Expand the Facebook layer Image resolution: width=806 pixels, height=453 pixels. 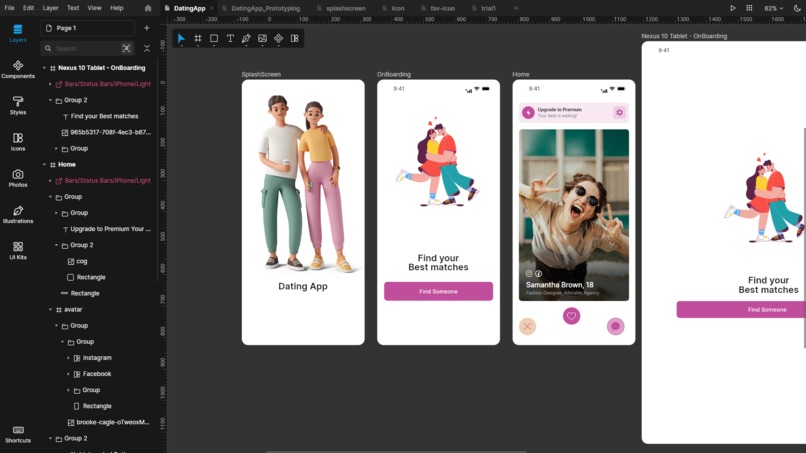tap(68, 374)
